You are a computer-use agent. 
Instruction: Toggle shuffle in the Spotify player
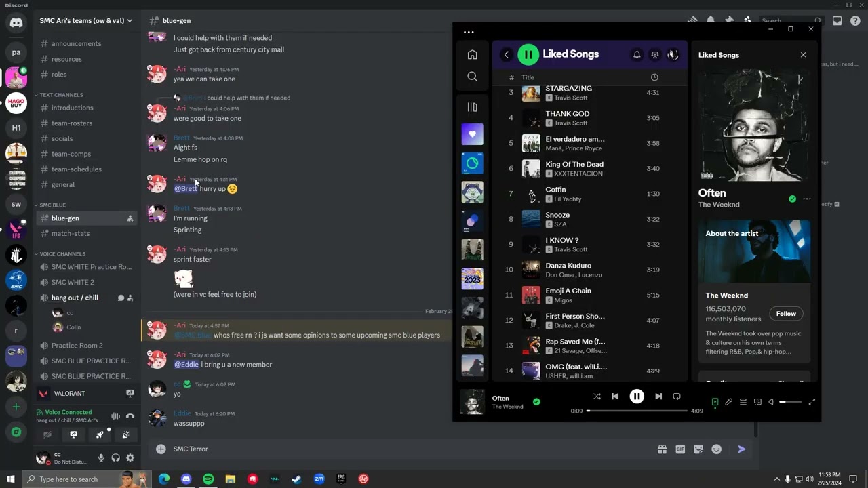(x=597, y=396)
